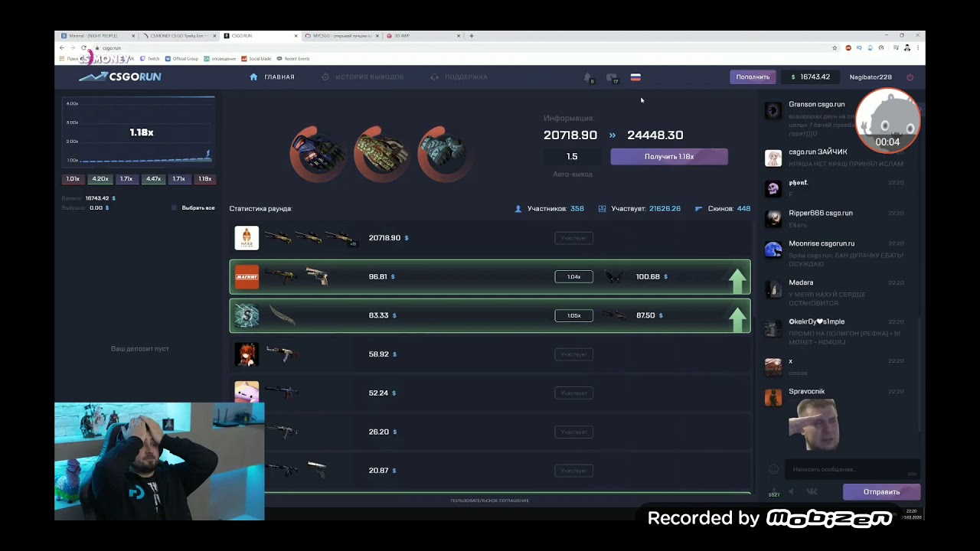This screenshot has width=980, height=551.
Task: Open the Chrome three-dot menu
Action: (x=917, y=47)
